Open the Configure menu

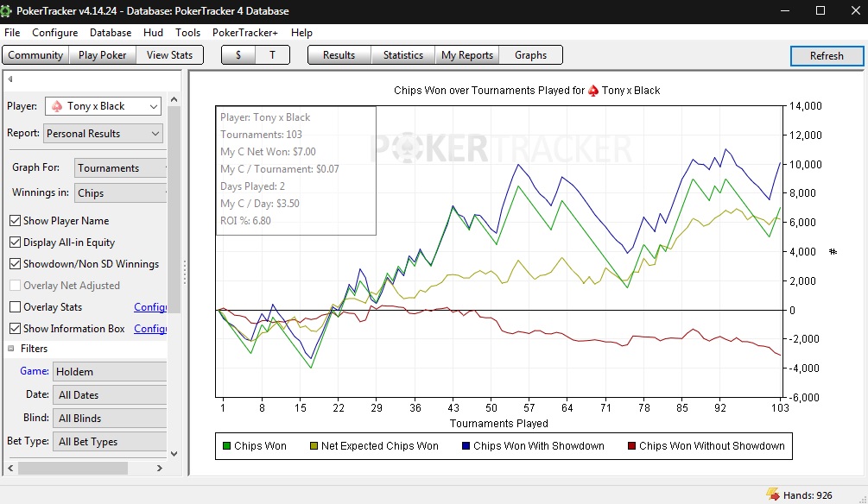(54, 33)
